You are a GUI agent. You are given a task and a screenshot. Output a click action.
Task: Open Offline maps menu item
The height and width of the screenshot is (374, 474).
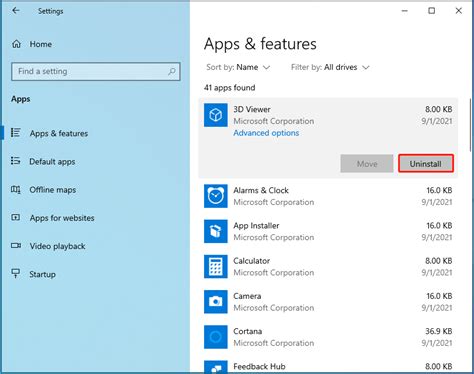(53, 190)
